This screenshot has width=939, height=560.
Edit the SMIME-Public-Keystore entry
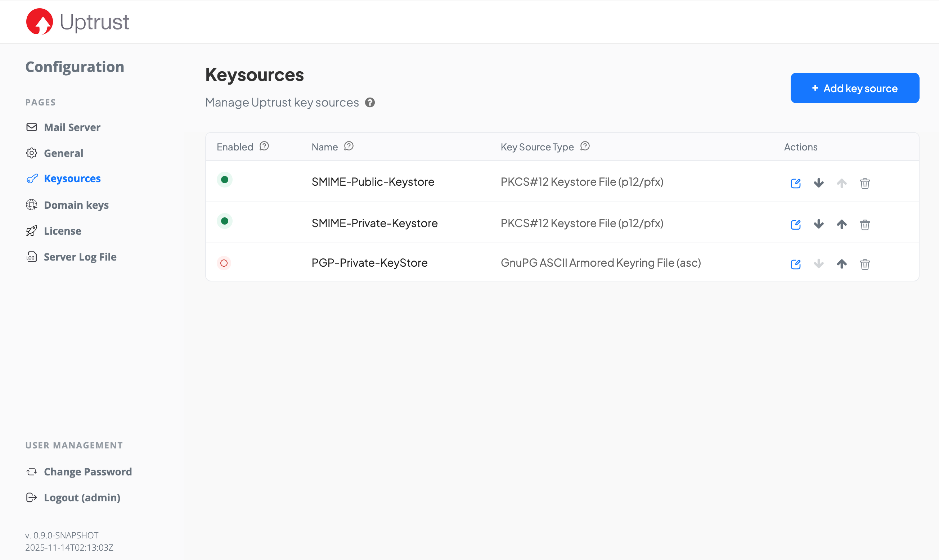(795, 184)
